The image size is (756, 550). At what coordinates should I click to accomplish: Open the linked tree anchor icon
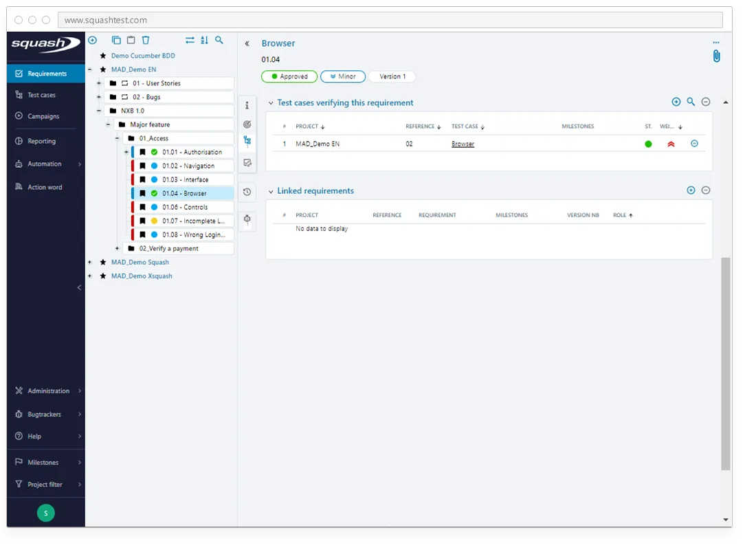pos(247,141)
